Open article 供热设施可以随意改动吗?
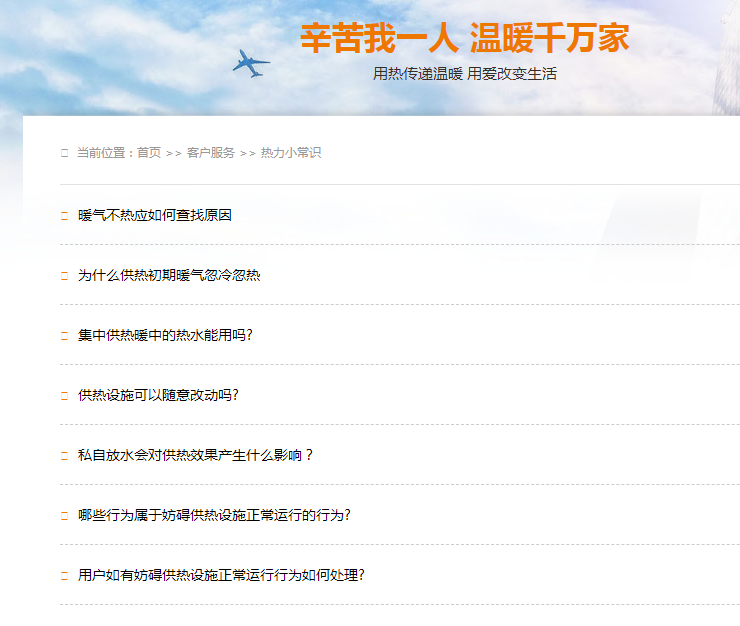The image size is (740, 626). point(159,395)
